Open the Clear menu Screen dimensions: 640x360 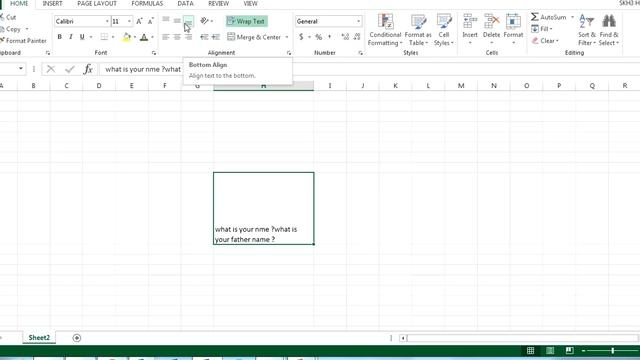coord(545,41)
